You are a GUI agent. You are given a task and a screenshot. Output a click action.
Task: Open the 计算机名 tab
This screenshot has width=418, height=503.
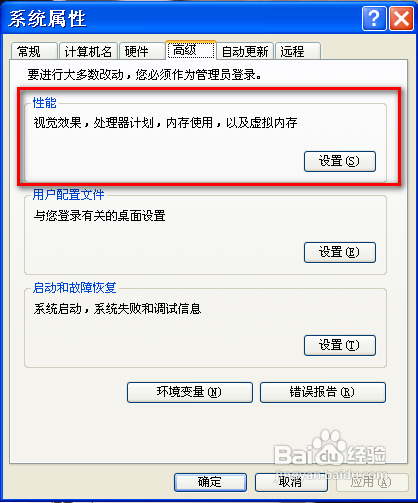[88, 51]
